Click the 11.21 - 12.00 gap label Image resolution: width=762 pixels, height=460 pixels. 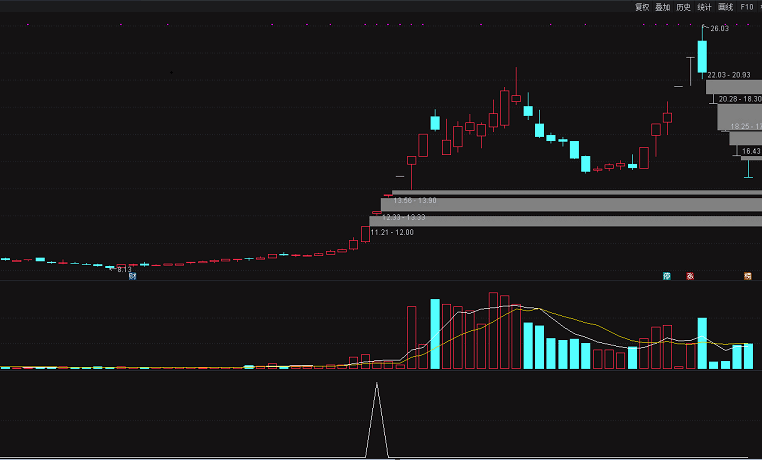[x=392, y=232]
